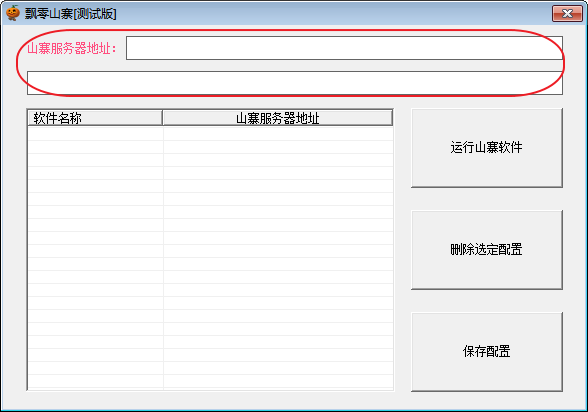Focus the 山寨服务器地址 input field
Image resolution: width=588 pixels, height=412 pixels.
(x=344, y=48)
